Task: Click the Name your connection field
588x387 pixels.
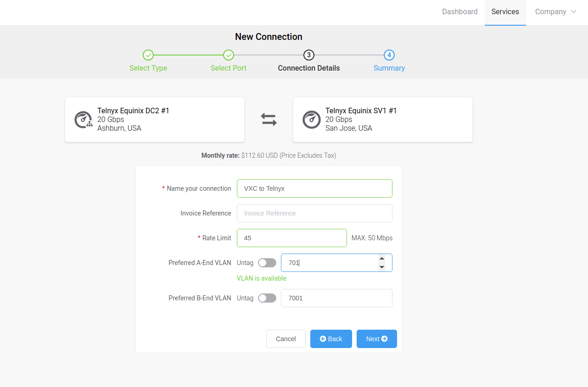Action: [314, 188]
